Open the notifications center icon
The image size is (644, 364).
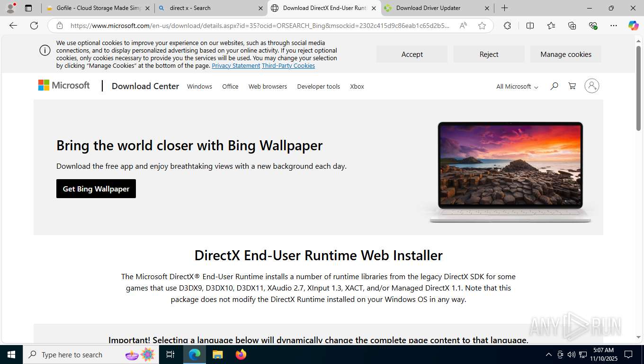pyautogui.click(x=628, y=355)
